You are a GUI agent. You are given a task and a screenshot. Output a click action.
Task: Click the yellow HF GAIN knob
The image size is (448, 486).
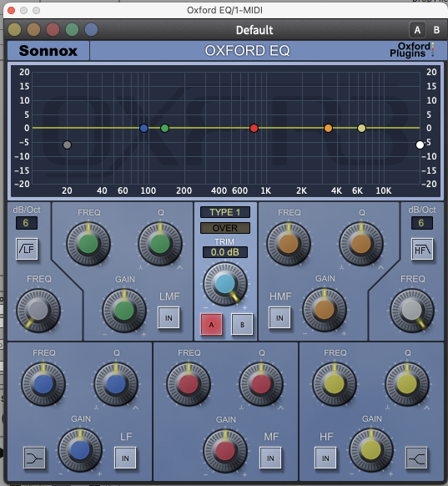[371, 450]
